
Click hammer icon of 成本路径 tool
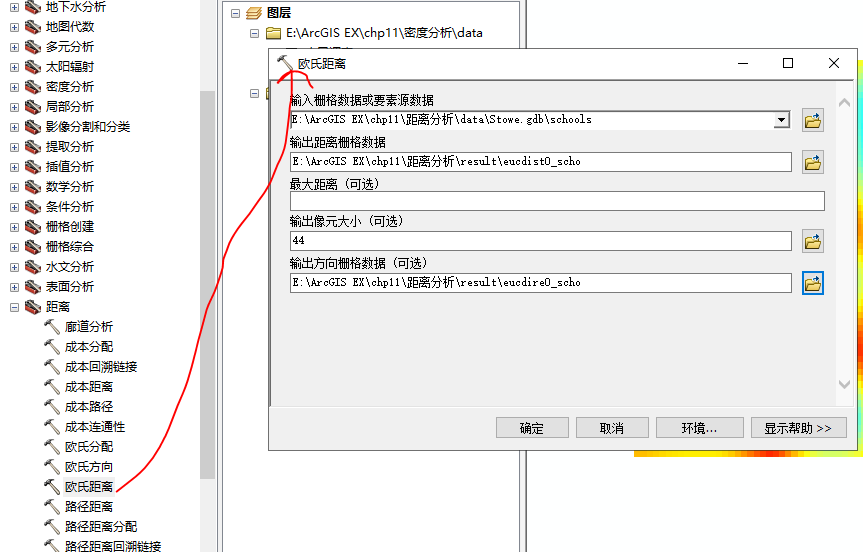point(52,407)
